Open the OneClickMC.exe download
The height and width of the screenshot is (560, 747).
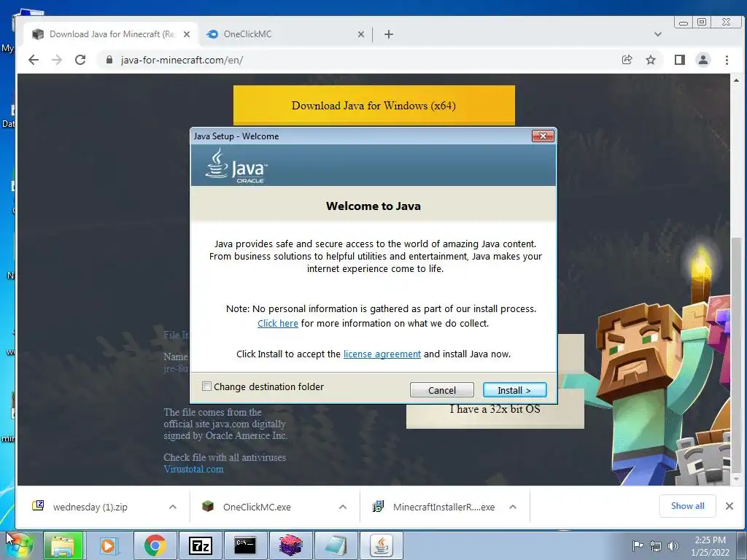pyautogui.click(x=257, y=507)
